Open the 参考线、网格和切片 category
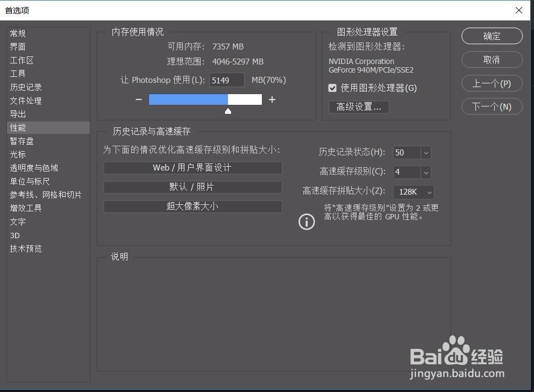534x392 pixels. pyautogui.click(x=48, y=195)
